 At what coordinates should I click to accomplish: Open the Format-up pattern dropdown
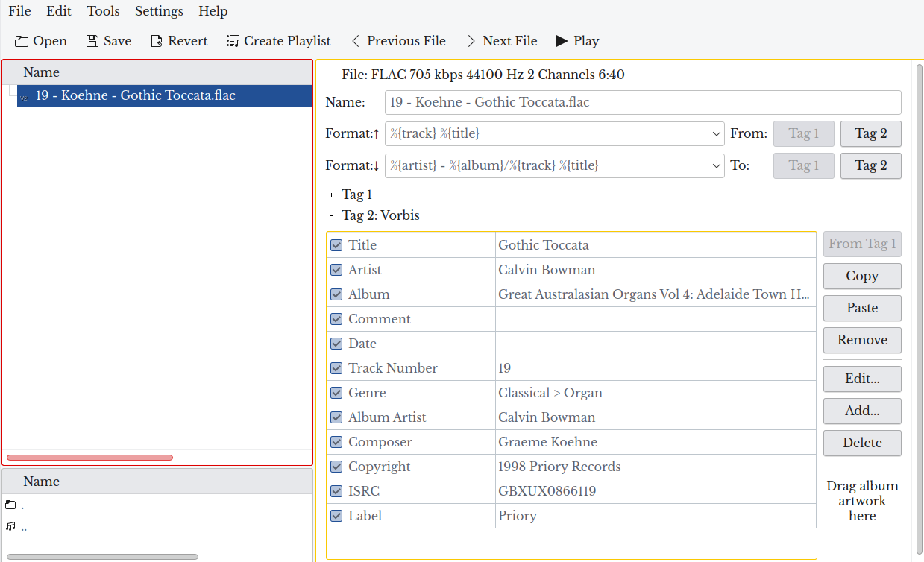click(x=715, y=133)
